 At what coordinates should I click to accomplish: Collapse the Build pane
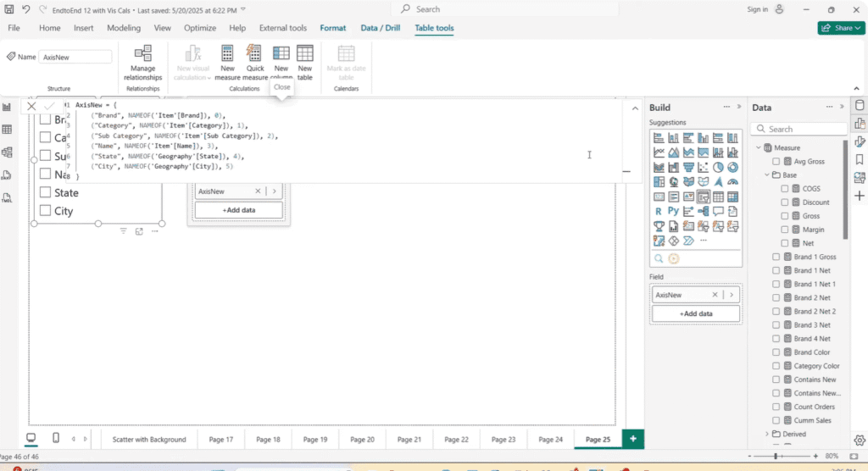[739, 107]
